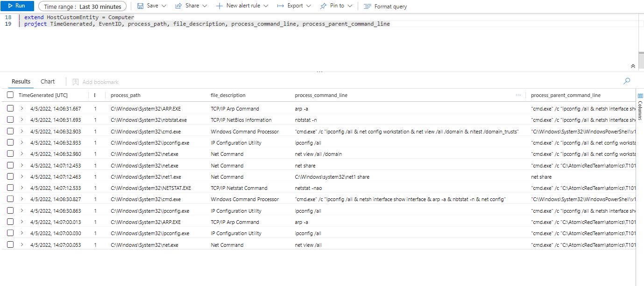The image size is (644, 286).
Task: Click the New alert rule plus icon
Action: 219,6
